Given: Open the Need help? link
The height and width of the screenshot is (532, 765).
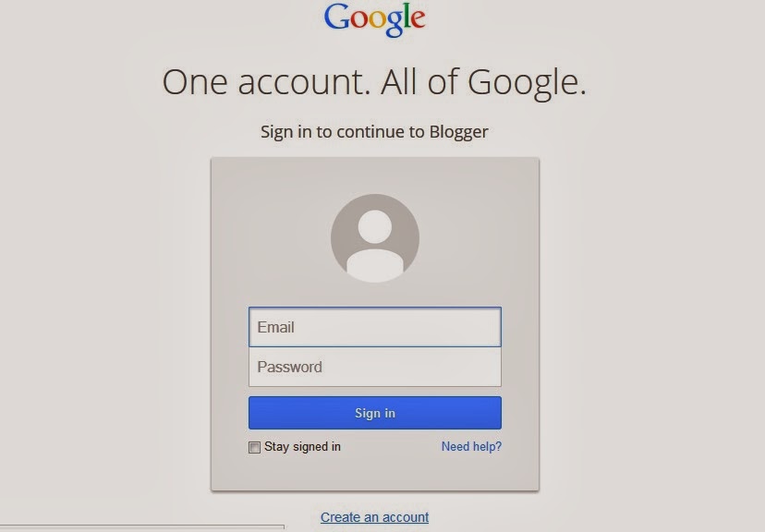Looking at the screenshot, I should pyautogui.click(x=471, y=446).
